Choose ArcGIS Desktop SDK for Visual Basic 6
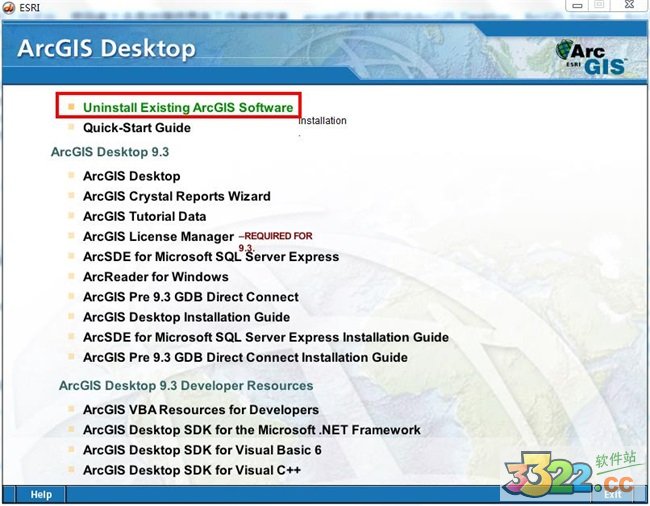The width and height of the screenshot is (650, 506). (202, 450)
